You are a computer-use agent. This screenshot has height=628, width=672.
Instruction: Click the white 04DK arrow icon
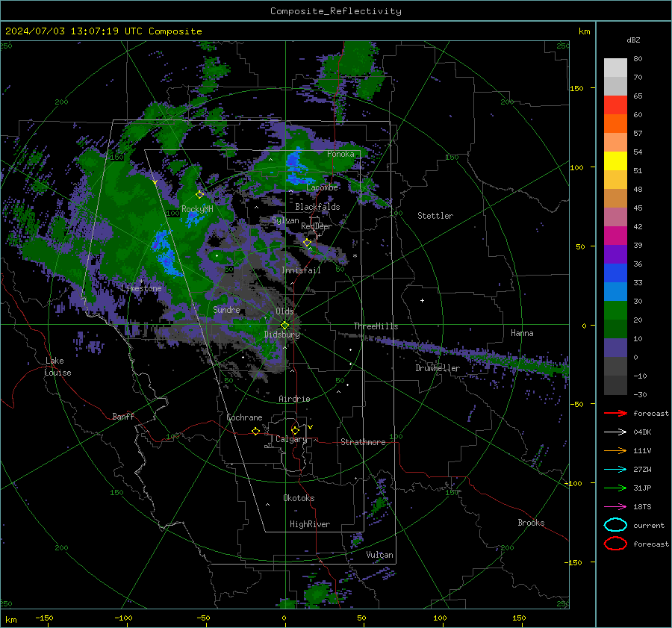pyautogui.click(x=615, y=432)
